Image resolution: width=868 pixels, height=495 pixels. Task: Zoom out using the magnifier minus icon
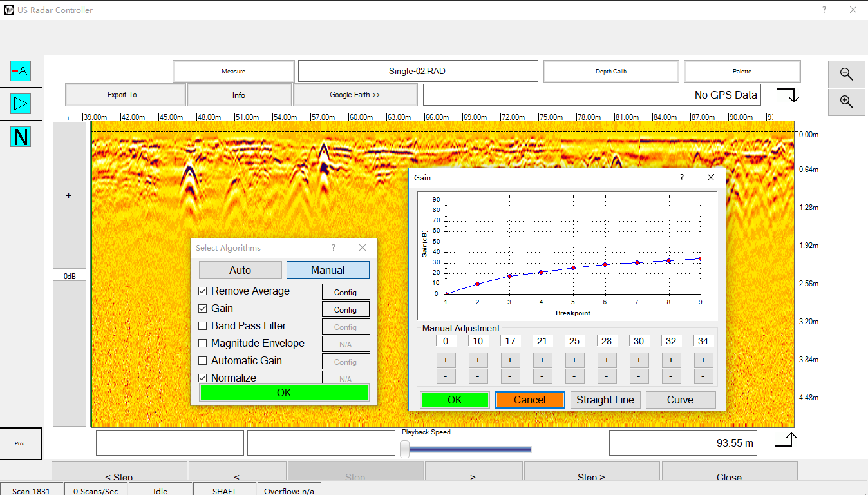tap(847, 74)
